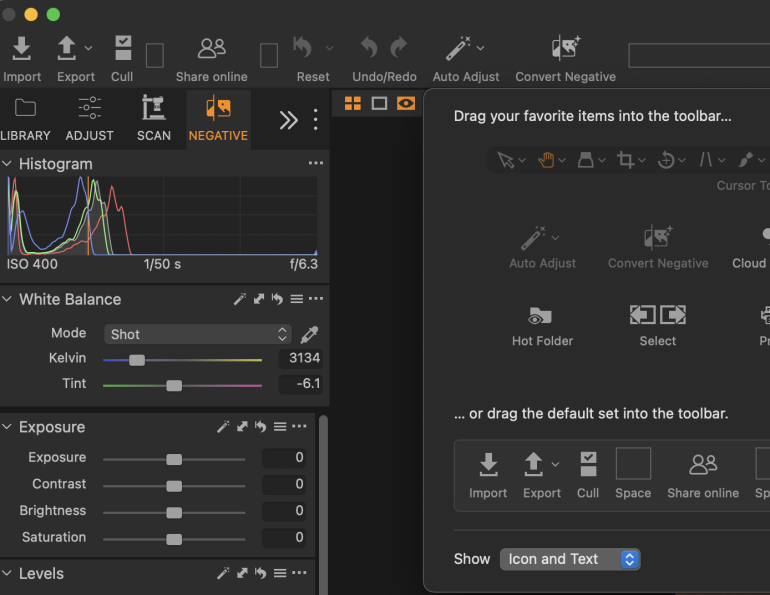Switch viewer to single image view

point(379,104)
